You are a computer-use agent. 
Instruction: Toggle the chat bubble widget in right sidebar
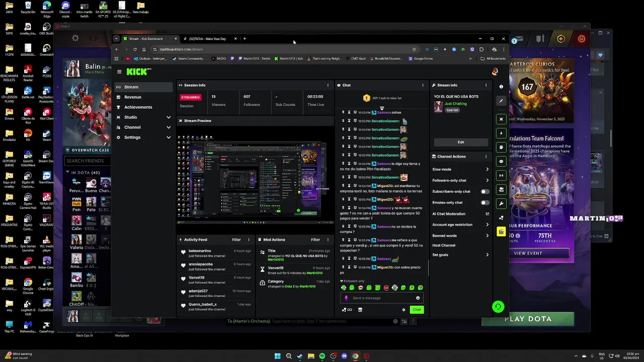pyautogui.click(x=501, y=161)
